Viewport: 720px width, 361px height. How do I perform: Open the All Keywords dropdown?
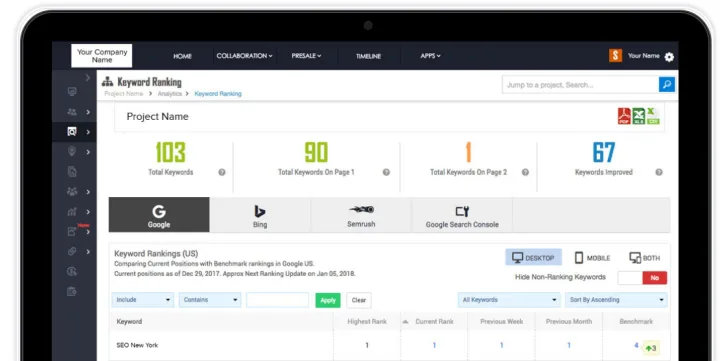[x=509, y=300]
